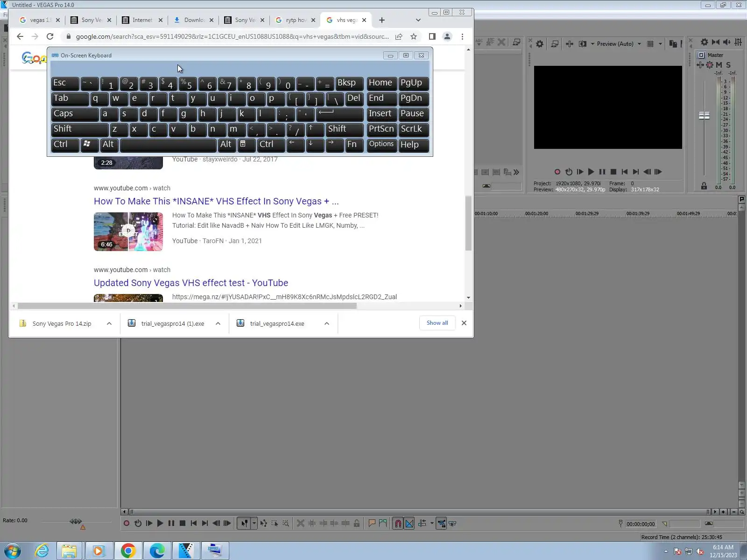Open VEGAS Pro from the taskbar
The height and width of the screenshot is (560, 747).
coord(186,551)
